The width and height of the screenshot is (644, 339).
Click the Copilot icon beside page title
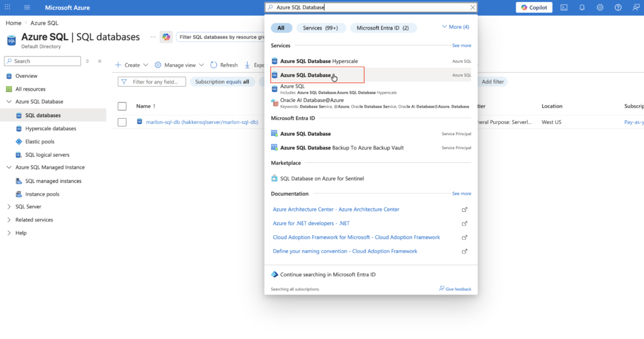point(166,37)
